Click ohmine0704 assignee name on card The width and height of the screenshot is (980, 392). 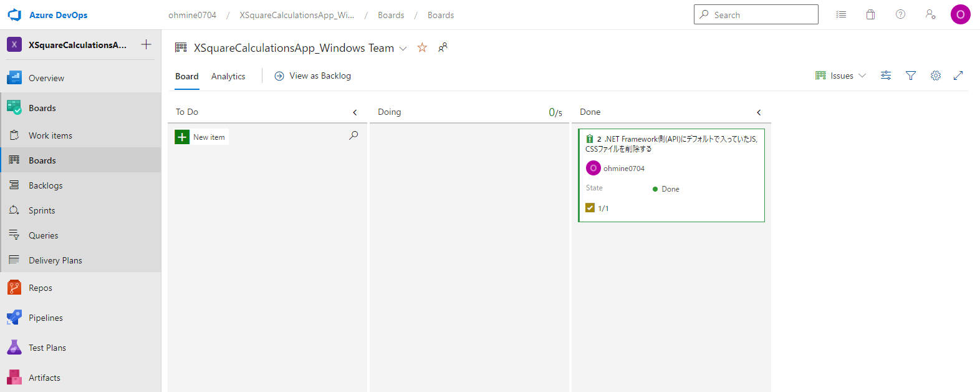pos(624,169)
